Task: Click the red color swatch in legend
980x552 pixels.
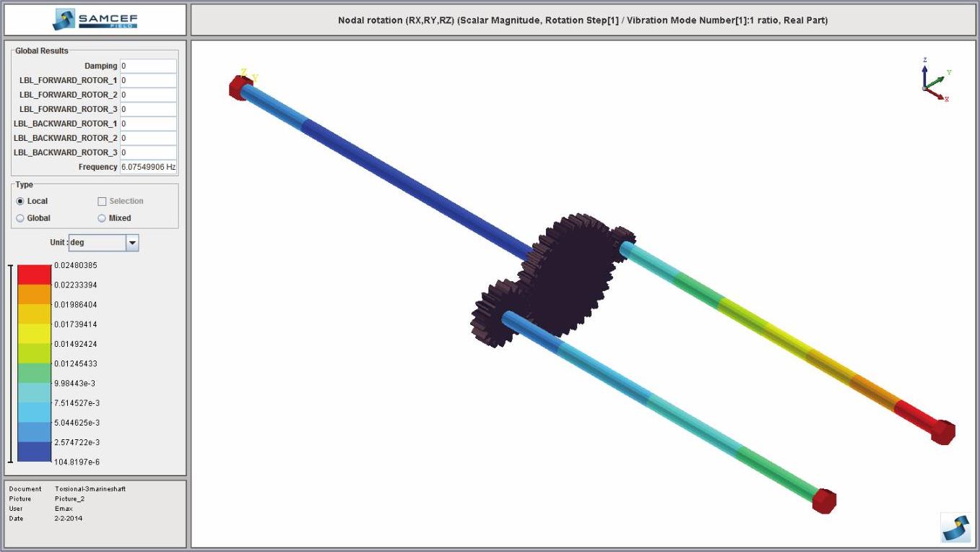Action: (34, 275)
